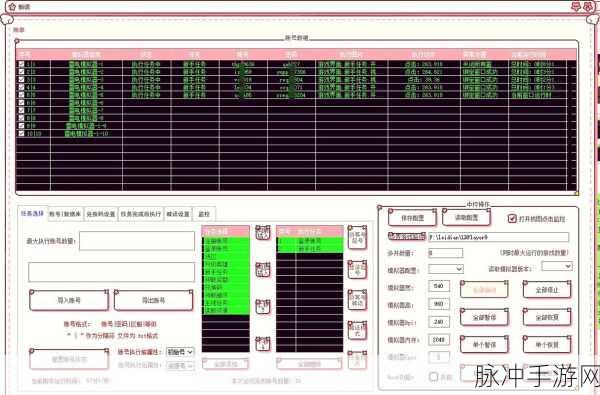Click the emulator path field with F:\ path
The height and width of the screenshot is (395, 600).
coord(499,237)
